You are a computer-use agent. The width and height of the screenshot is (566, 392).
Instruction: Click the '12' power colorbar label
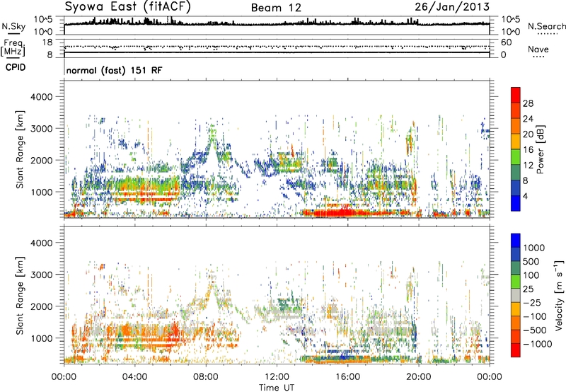528,166
